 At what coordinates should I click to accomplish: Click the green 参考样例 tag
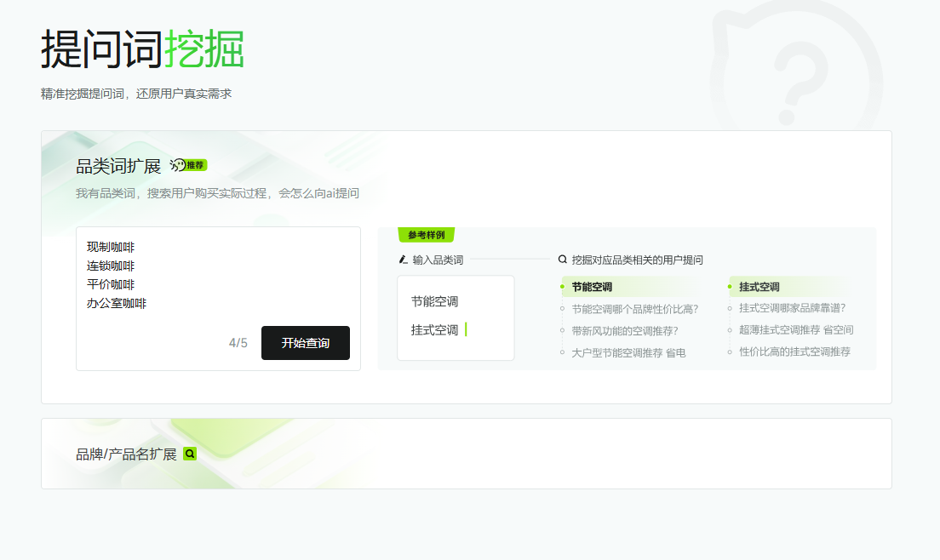point(426,235)
